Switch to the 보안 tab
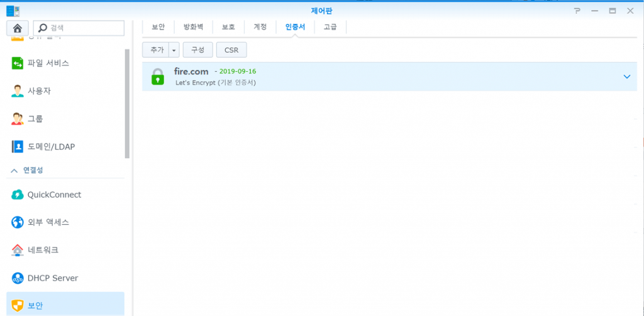Viewport: 644px width, 316px height. [x=158, y=27]
